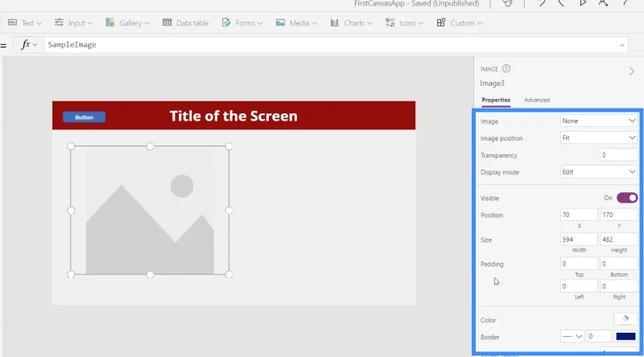The width and height of the screenshot is (644, 357).
Task: Click the blue Button on the canvas
Action: coord(85,117)
